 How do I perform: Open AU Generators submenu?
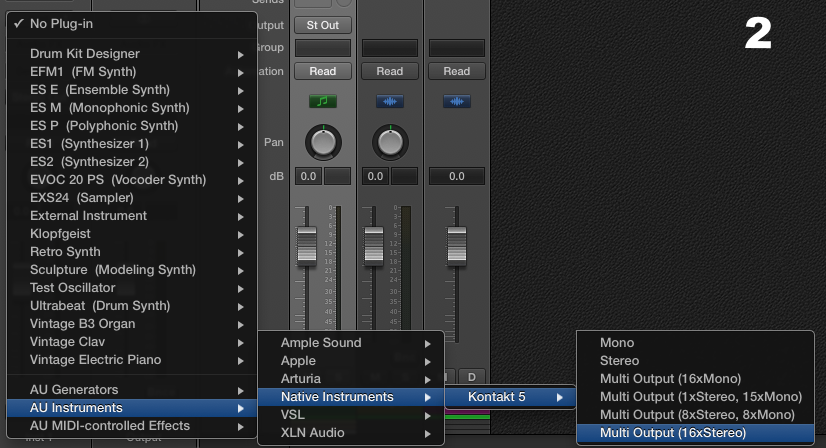(132, 390)
